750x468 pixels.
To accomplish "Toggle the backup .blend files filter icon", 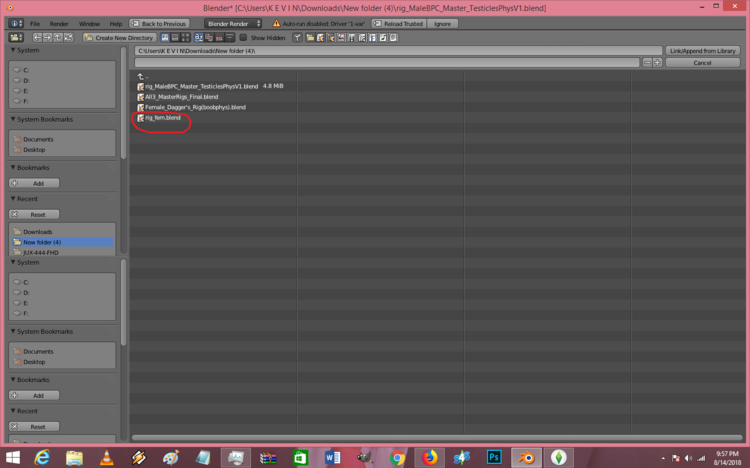I will 331,37.
